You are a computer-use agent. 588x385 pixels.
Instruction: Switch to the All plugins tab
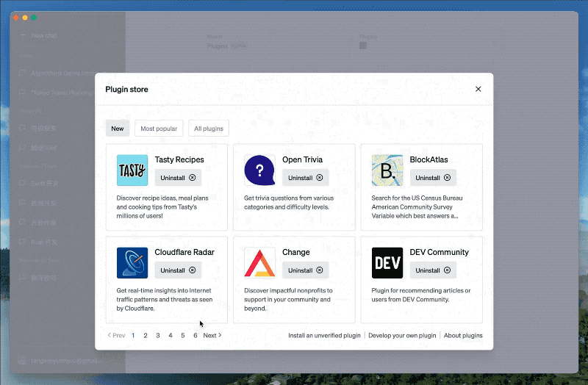[x=209, y=129]
